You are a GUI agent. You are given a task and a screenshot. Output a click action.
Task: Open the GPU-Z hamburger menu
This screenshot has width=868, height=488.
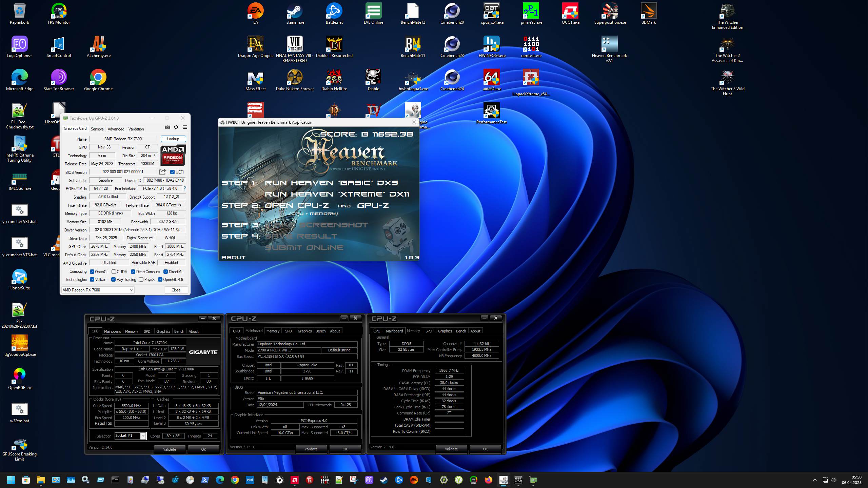[185, 127]
